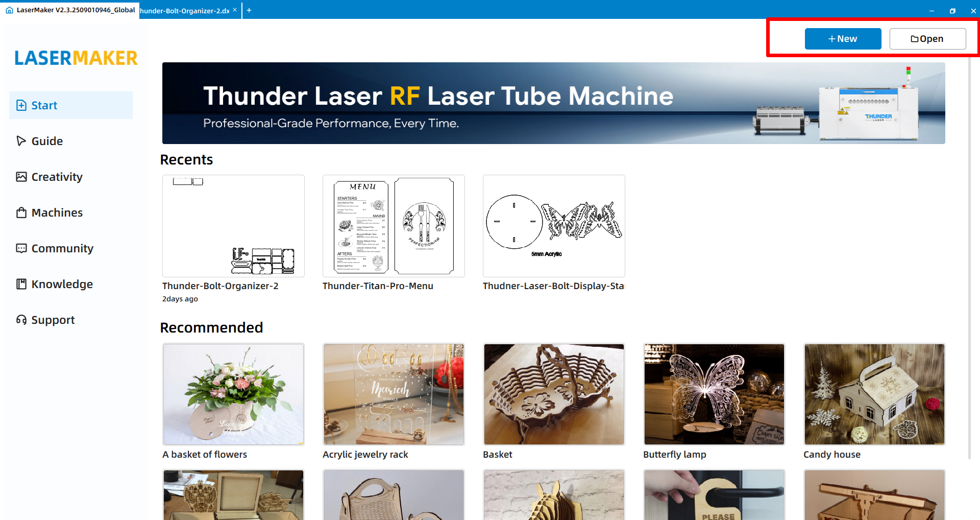
Task: Switch to the LaserMaker home tab
Action: (x=70, y=10)
